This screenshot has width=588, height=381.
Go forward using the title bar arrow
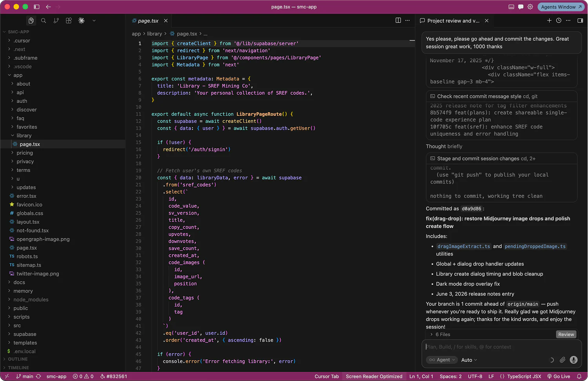click(x=58, y=7)
